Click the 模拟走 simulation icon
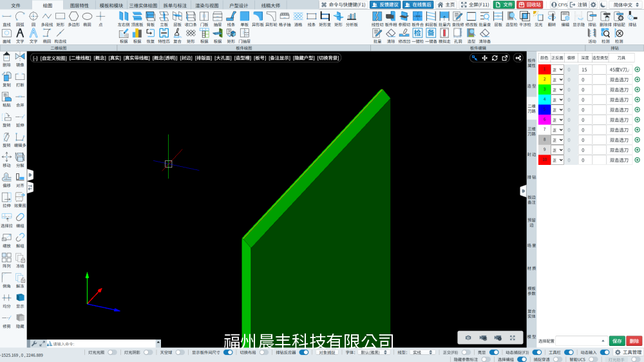644x362 pixels. coord(444,35)
